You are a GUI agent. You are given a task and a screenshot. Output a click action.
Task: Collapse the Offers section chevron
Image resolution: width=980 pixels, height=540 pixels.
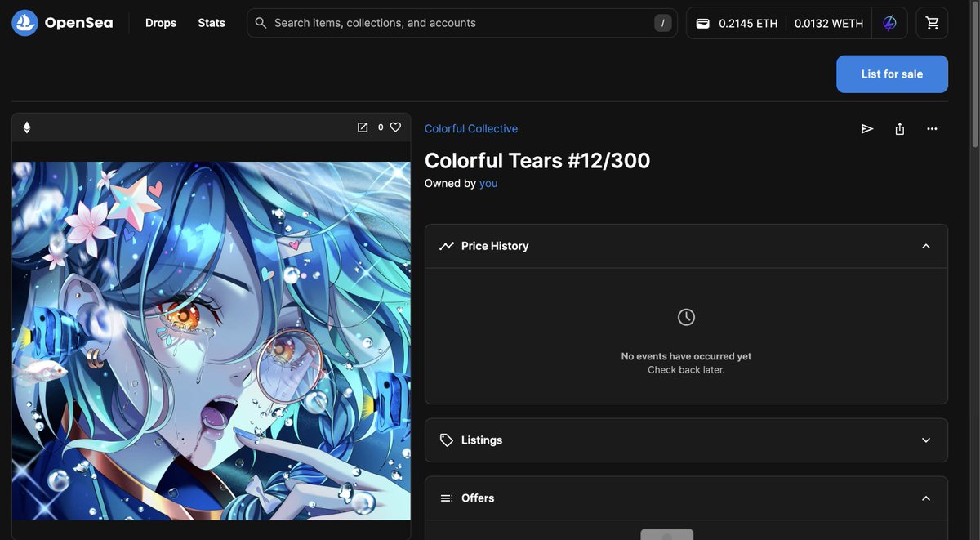coord(925,498)
